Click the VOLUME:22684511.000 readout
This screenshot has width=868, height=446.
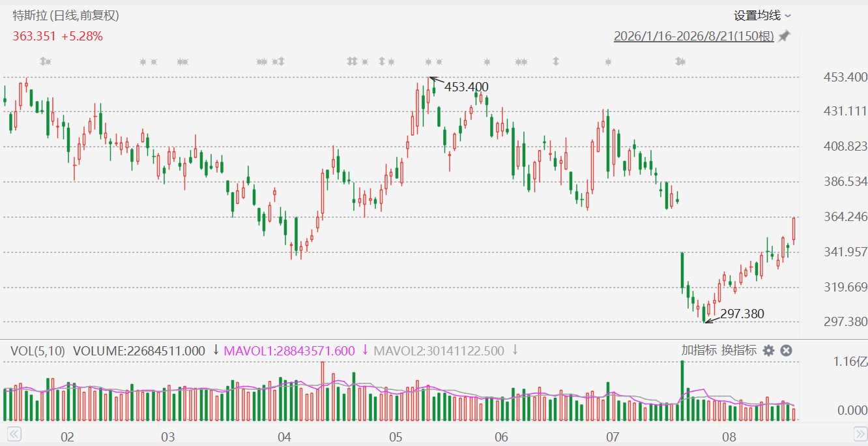pyautogui.click(x=139, y=351)
